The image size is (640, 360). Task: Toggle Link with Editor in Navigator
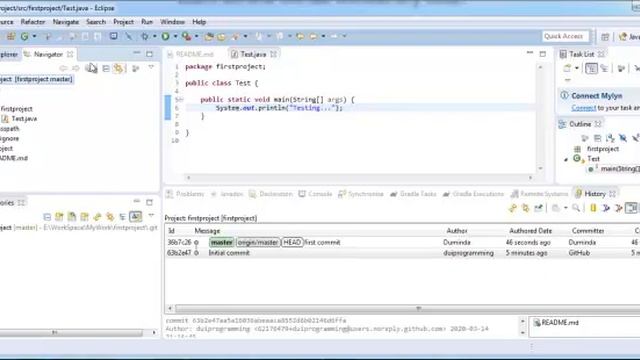pyautogui.click(x=118, y=68)
